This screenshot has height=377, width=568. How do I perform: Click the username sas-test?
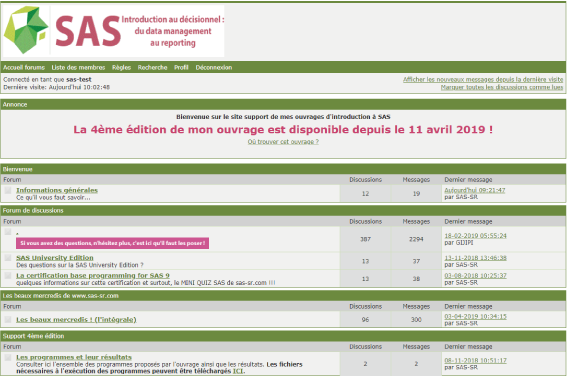[x=79, y=79]
